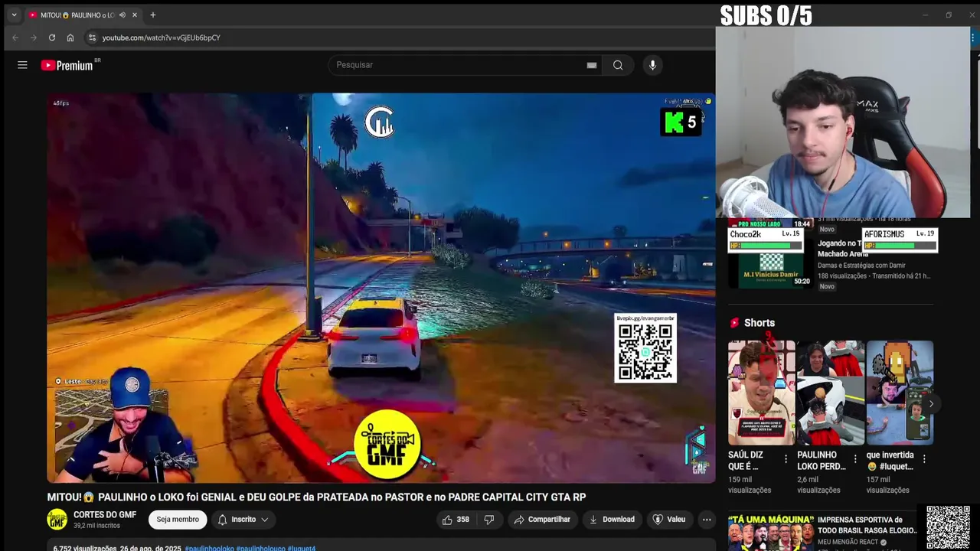This screenshot has width=980, height=551.
Task: Mute audio on the playing tab
Action: click(x=122, y=15)
